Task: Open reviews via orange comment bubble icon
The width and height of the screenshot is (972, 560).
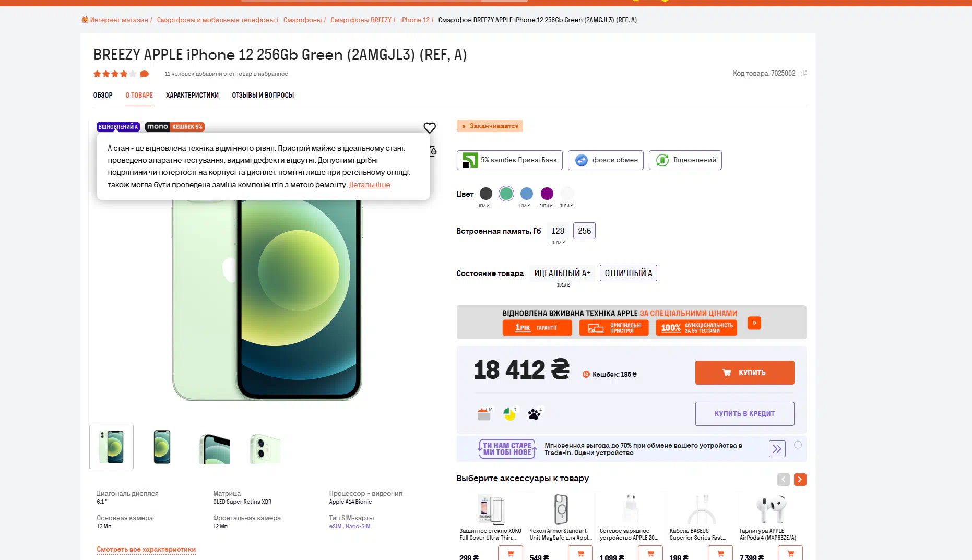Action: click(144, 74)
